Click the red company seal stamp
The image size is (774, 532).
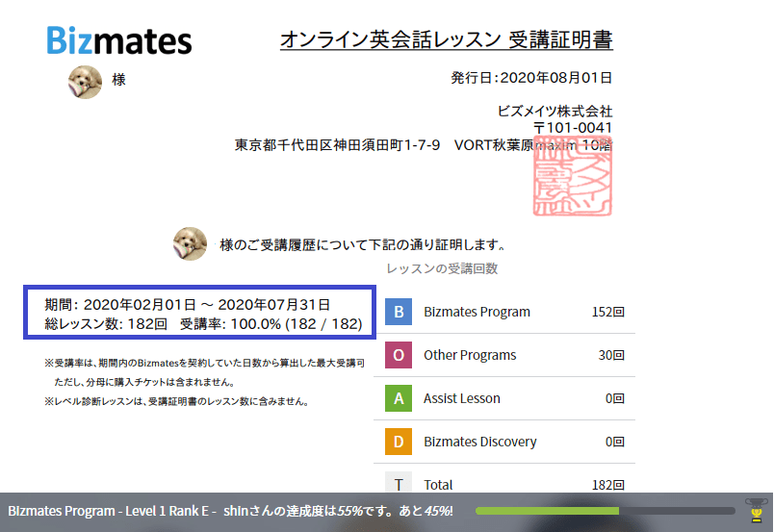(573, 176)
